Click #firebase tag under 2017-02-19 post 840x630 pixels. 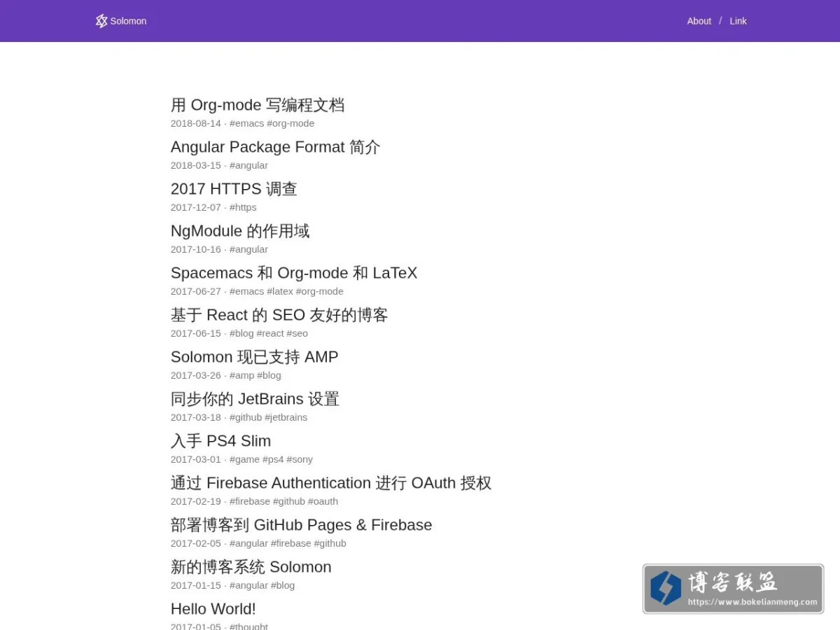point(250,501)
